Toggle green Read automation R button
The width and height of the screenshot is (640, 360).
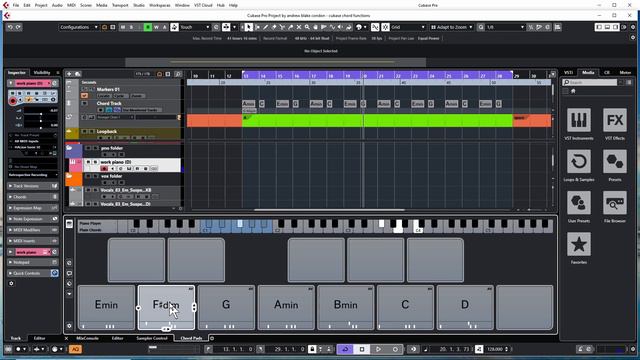148,27
